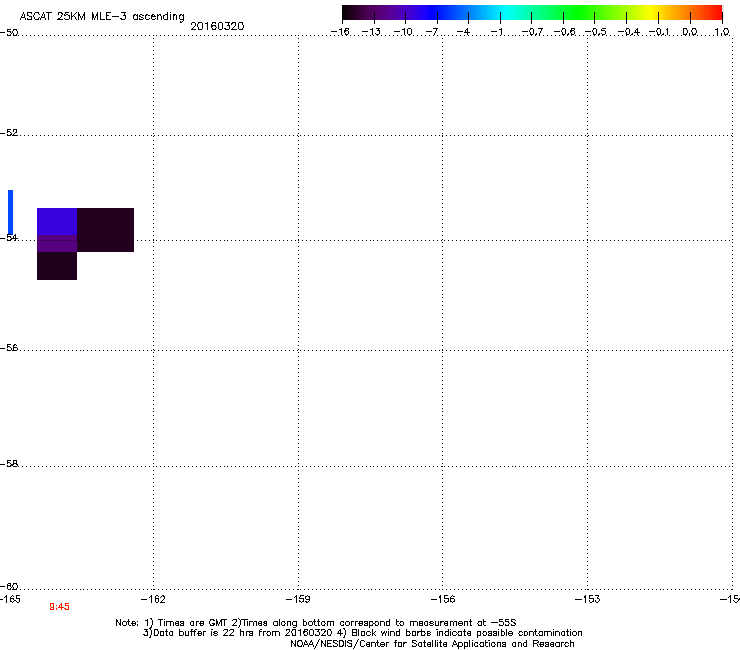
Task: Click the -54 latitude axis label
Action: 9,238
